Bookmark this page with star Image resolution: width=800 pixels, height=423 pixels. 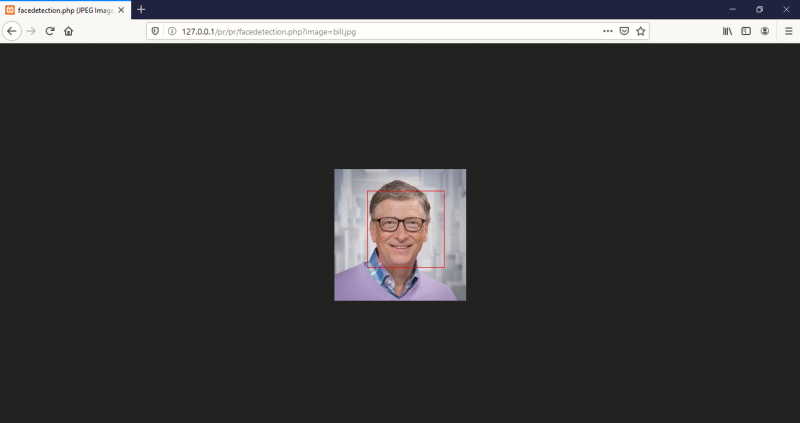[x=640, y=31]
